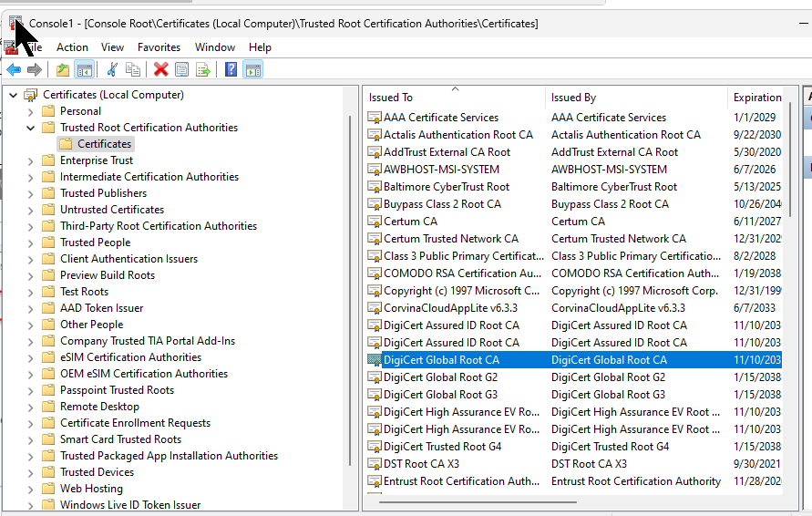Expand the Personal folder chevron
Image resolution: width=812 pixels, height=516 pixels.
(31, 112)
